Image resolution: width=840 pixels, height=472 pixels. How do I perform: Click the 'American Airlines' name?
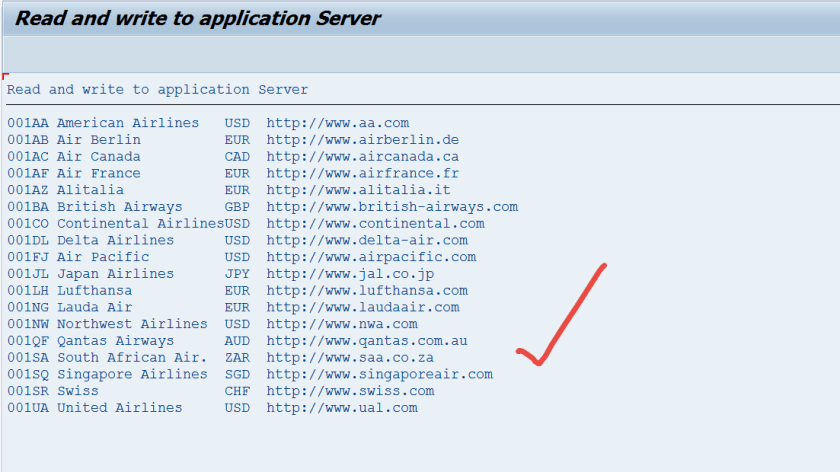[128, 123]
